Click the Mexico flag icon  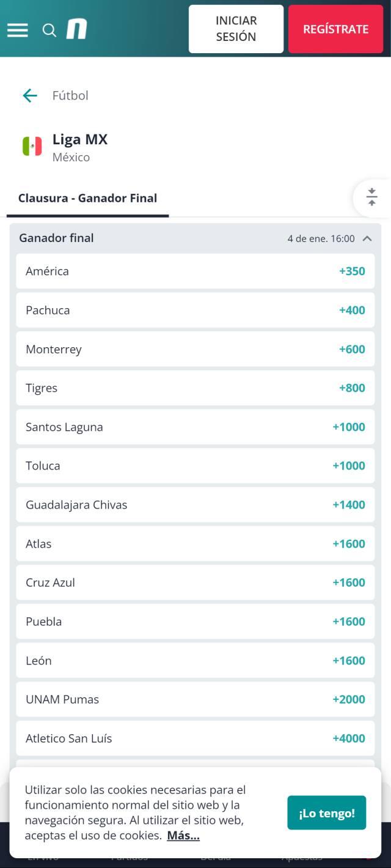pyautogui.click(x=32, y=147)
